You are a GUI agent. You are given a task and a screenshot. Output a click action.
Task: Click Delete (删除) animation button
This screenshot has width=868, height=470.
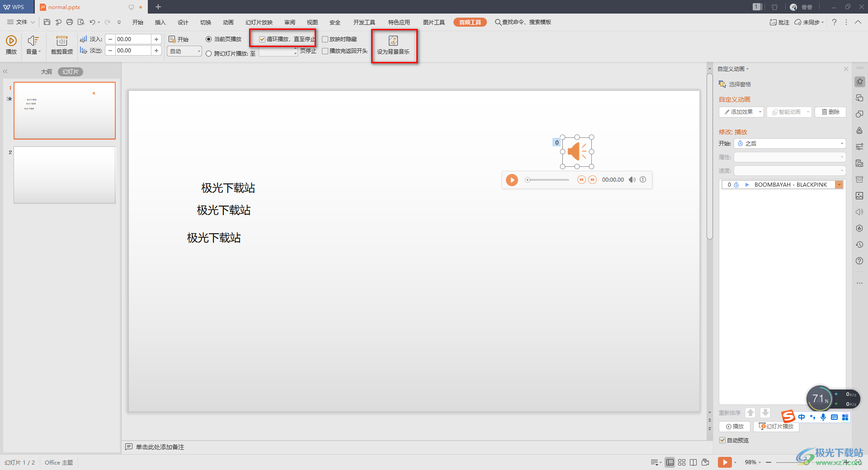pyautogui.click(x=830, y=112)
